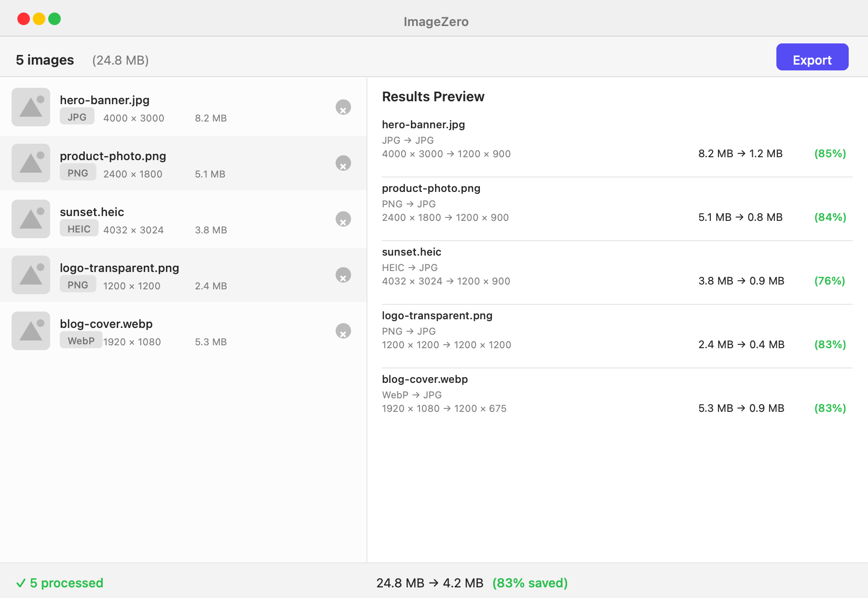The image size is (868, 598).
Task: Select product-photo.png filename in file list
Action: coord(113,156)
